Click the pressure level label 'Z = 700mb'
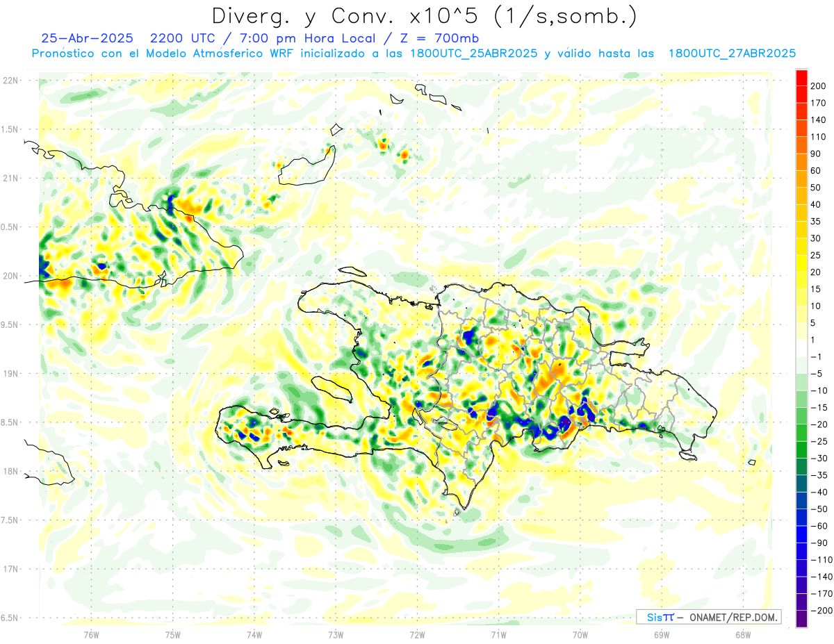 pyautogui.click(x=438, y=38)
